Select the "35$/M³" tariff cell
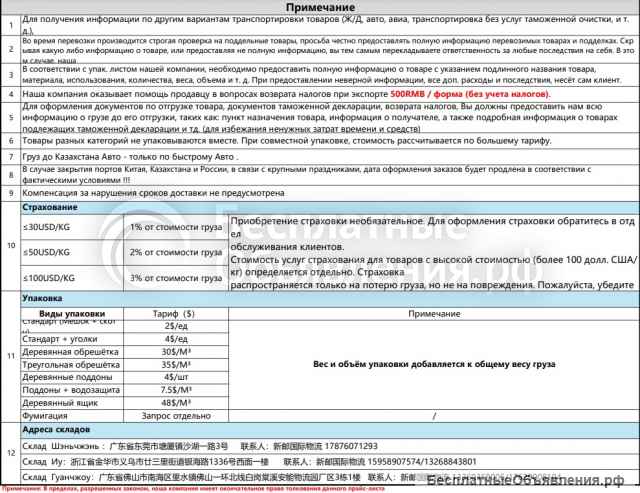This screenshot has height=493, width=640. tap(175, 366)
